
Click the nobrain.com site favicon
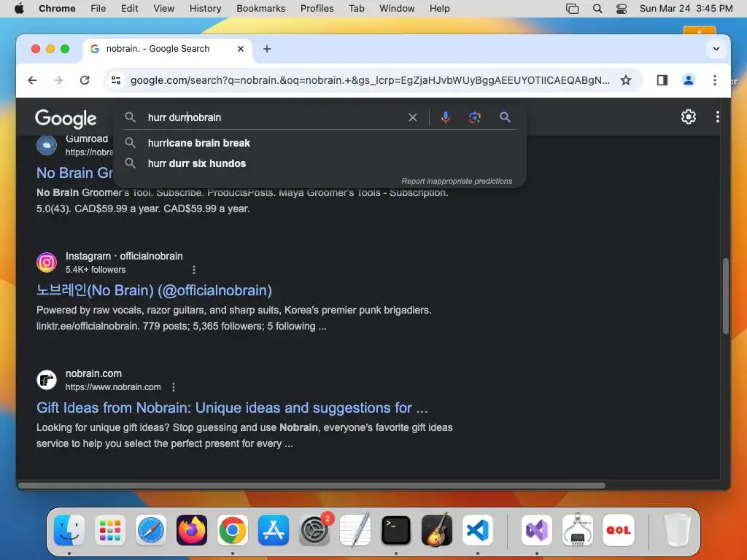47,380
